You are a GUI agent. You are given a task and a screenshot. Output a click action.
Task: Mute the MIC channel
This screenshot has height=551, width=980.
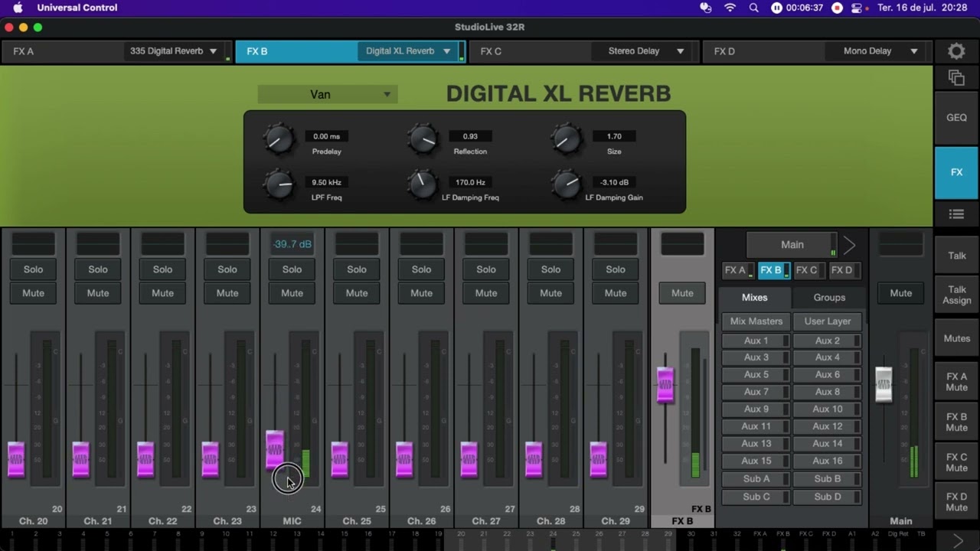pyautogui.click(x=292, y=293)
